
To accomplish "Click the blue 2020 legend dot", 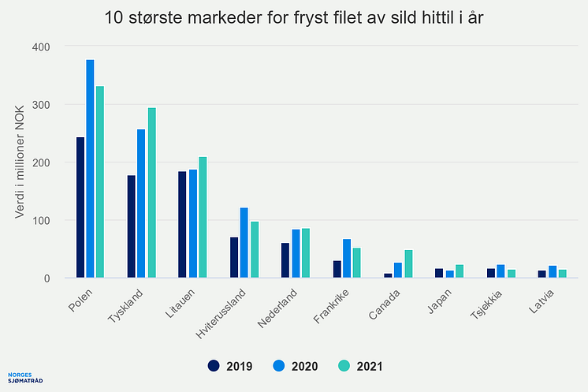I will [277, 366].
